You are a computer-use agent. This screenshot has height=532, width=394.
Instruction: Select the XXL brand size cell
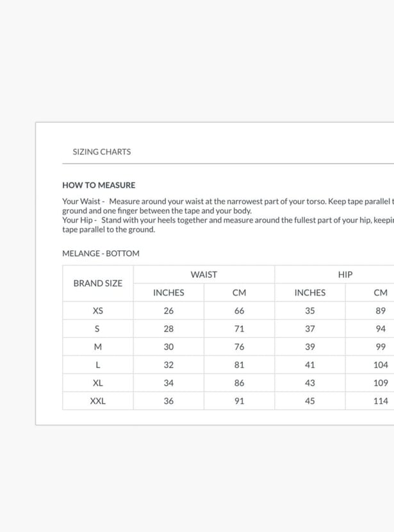point(98,401)
